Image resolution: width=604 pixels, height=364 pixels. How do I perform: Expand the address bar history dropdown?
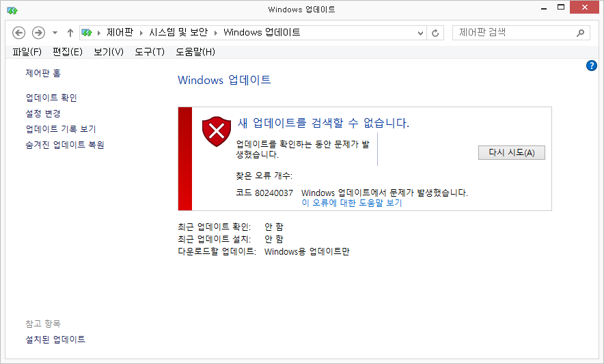point(420,33)
